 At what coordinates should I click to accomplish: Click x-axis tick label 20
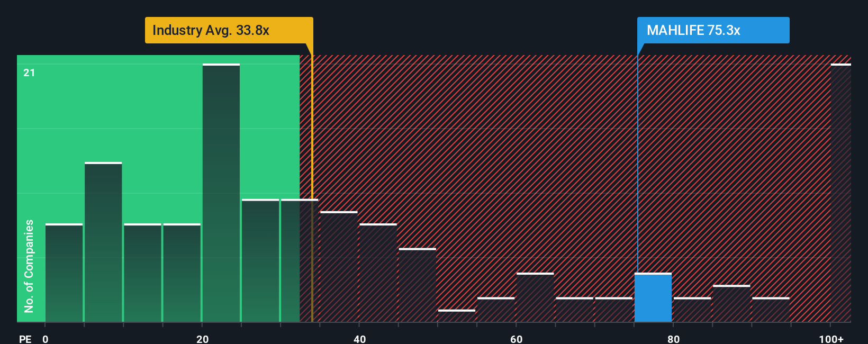pos(202,339)
